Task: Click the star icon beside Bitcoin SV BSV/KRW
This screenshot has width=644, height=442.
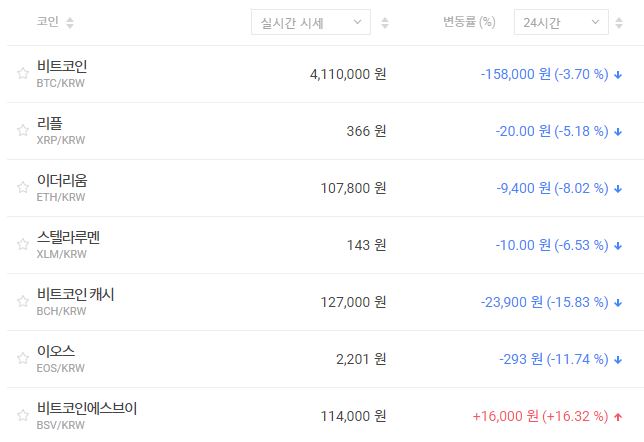Action: point(22,415)
